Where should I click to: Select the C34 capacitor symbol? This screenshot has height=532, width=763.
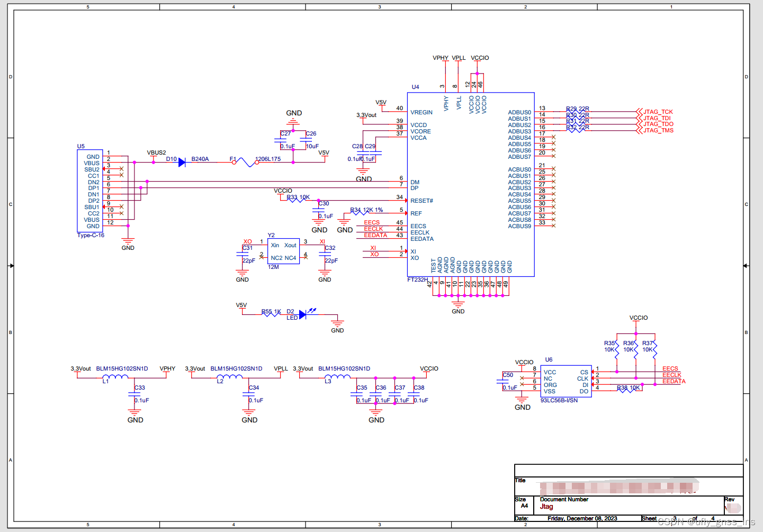pyautogui.click(x=249, y=395)
